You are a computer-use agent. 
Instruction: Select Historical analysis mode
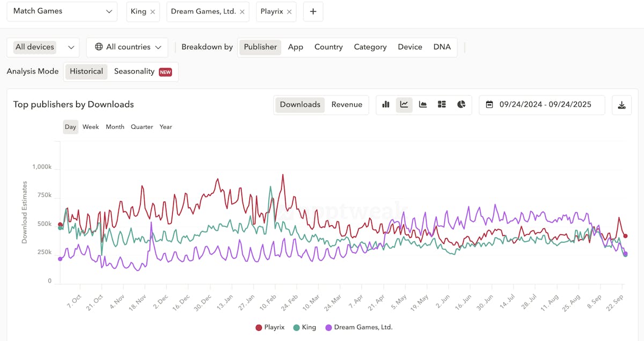point(86,71)
